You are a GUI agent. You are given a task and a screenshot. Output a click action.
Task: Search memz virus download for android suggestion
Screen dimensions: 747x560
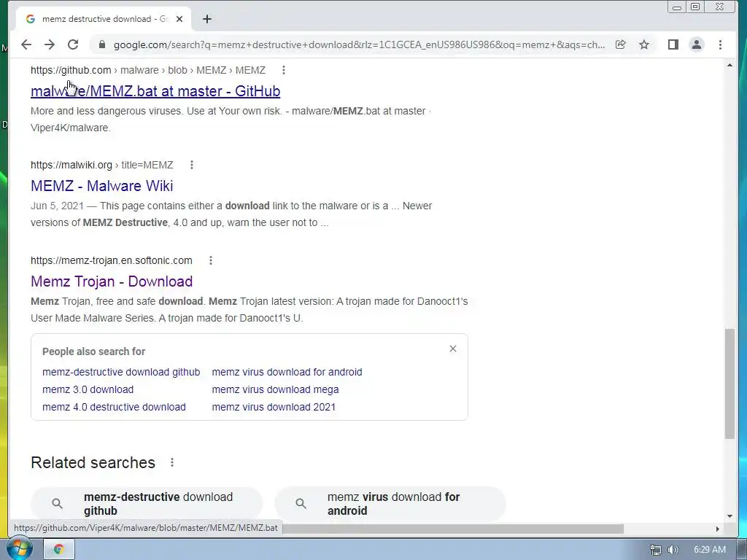pos(287,372)
